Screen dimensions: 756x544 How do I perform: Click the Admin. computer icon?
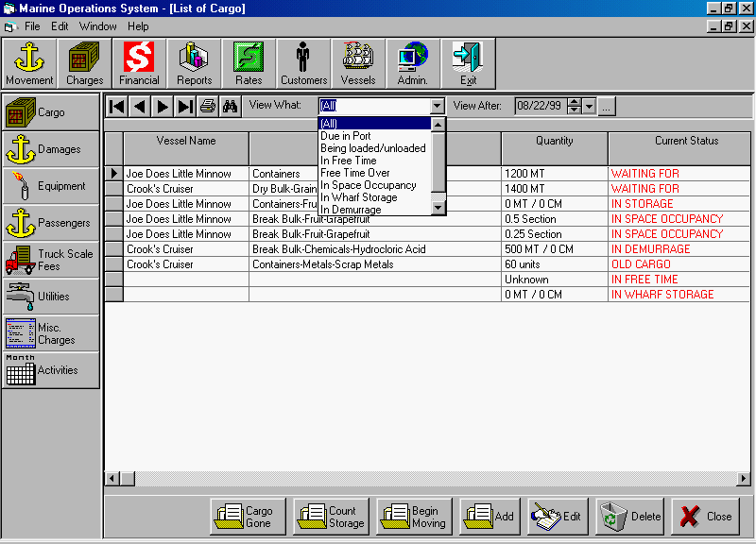click(x=413, y=63)
